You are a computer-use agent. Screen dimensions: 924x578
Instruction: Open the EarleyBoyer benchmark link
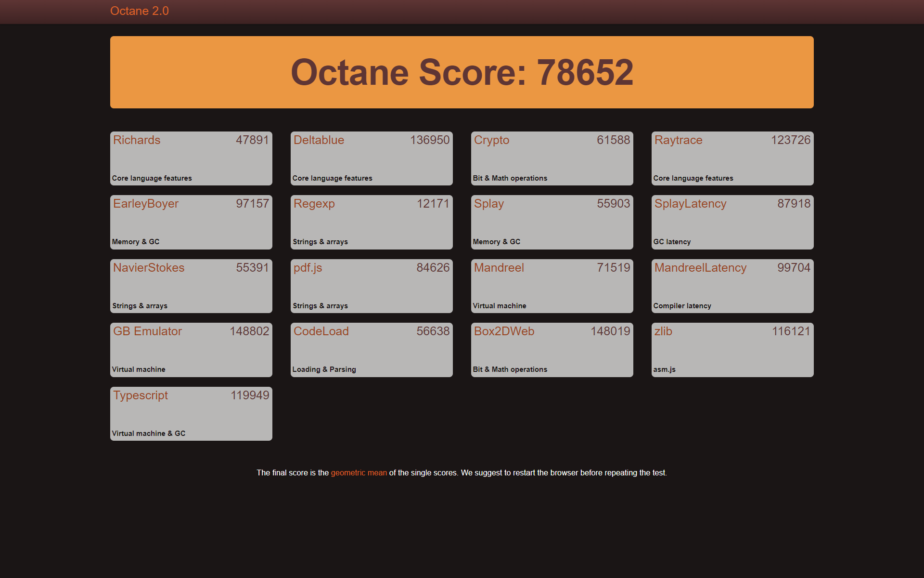(146, 204)
